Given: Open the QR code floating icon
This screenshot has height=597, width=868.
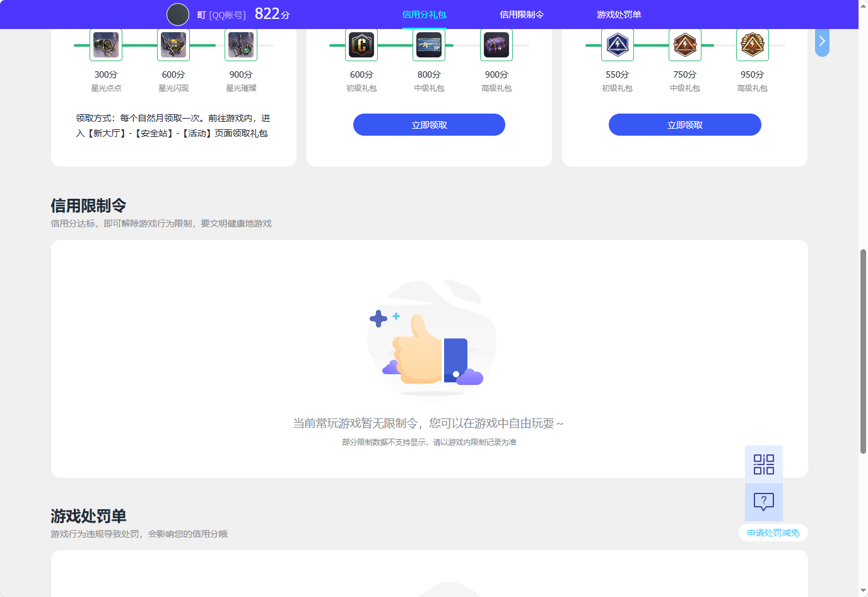Looking at the screenshot, I should coord(764,464).
